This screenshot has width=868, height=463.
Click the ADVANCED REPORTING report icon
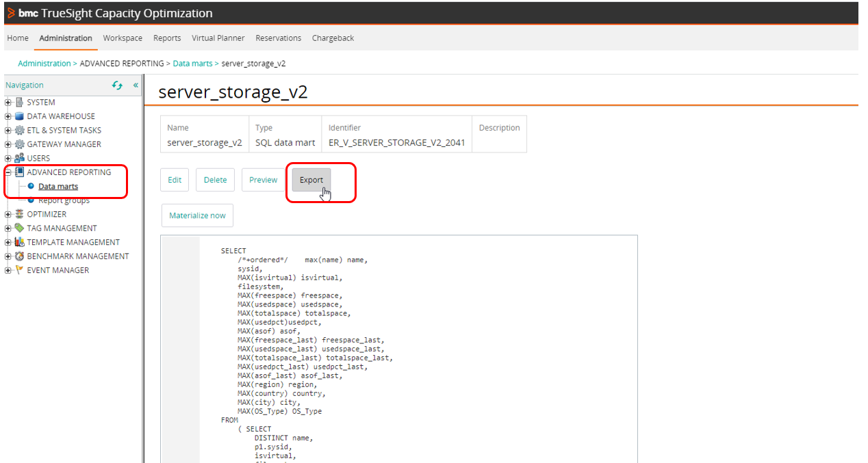(20, 172)
